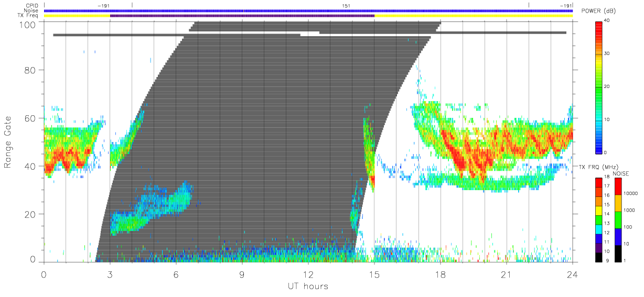644x297 pixels.
Task: Click the '30' label on the power colorbar
Action: pos(608,53)
